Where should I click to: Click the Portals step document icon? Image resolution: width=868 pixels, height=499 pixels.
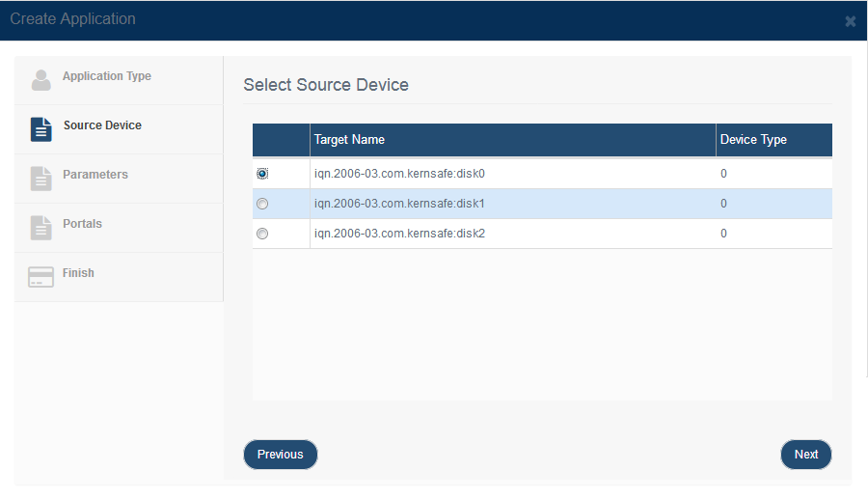coord(41,228)
